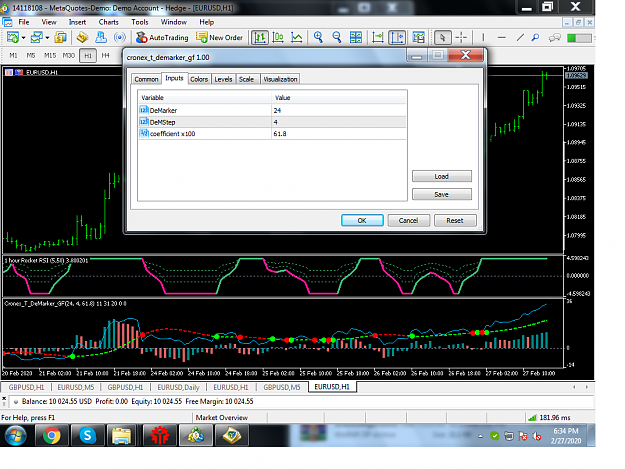Click the Load button
Viewport: 625px width, 469px height.
point(442,176)
